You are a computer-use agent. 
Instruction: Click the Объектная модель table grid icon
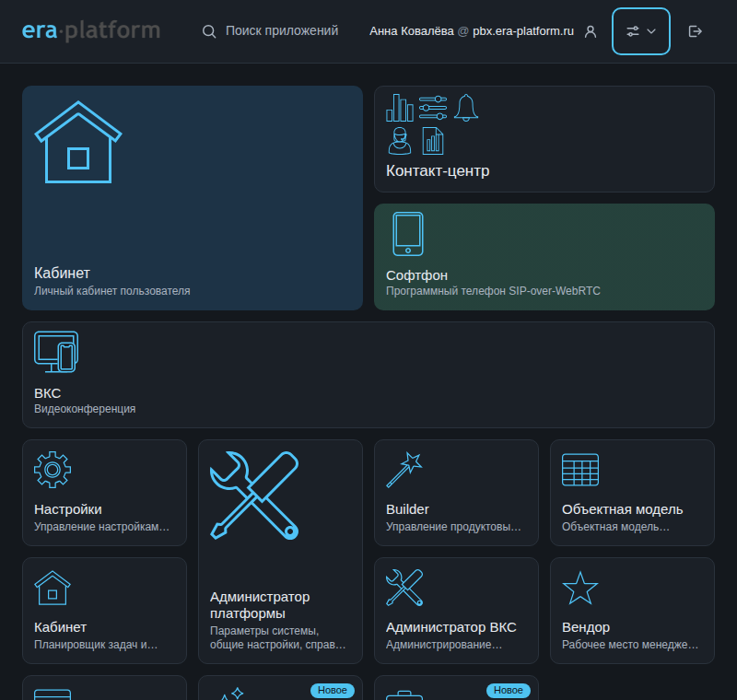(580, 470)
